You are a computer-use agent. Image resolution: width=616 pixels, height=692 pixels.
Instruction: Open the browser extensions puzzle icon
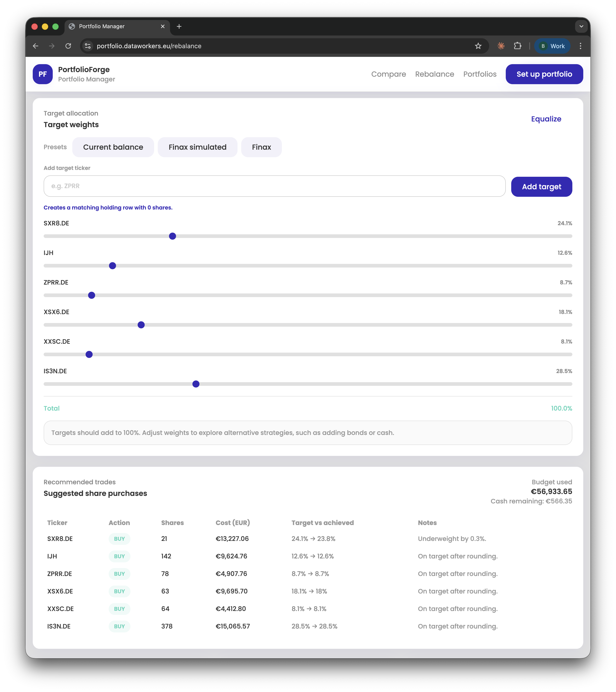point(518,46)
